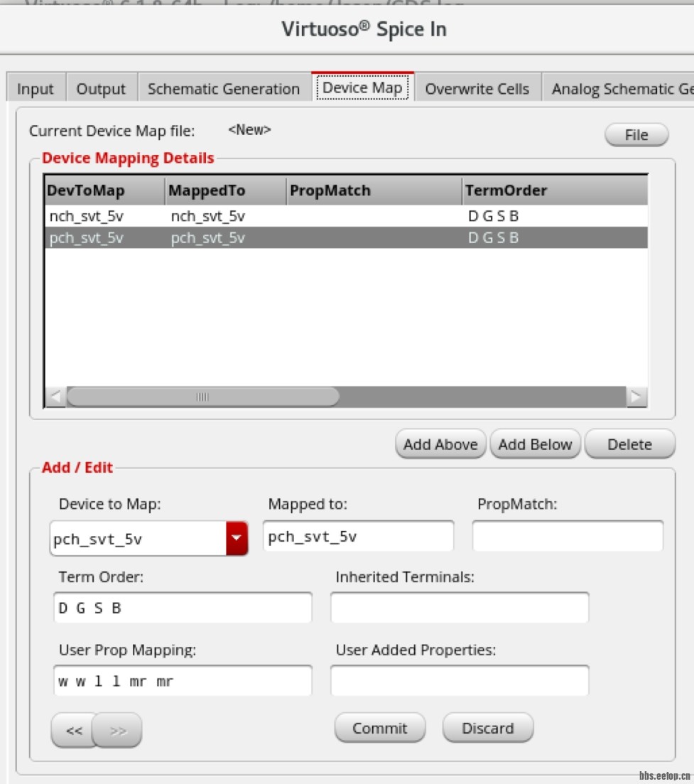Click the horizontal scrollbar thumb in table
This screenshot has height=784, width=694.
203,397
